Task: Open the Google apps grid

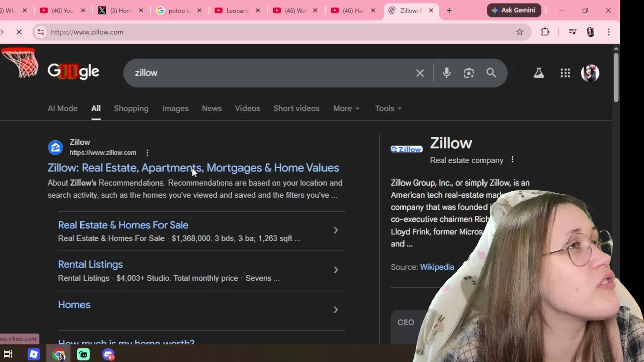Action: pyautogui.click(x=565, y=73)
